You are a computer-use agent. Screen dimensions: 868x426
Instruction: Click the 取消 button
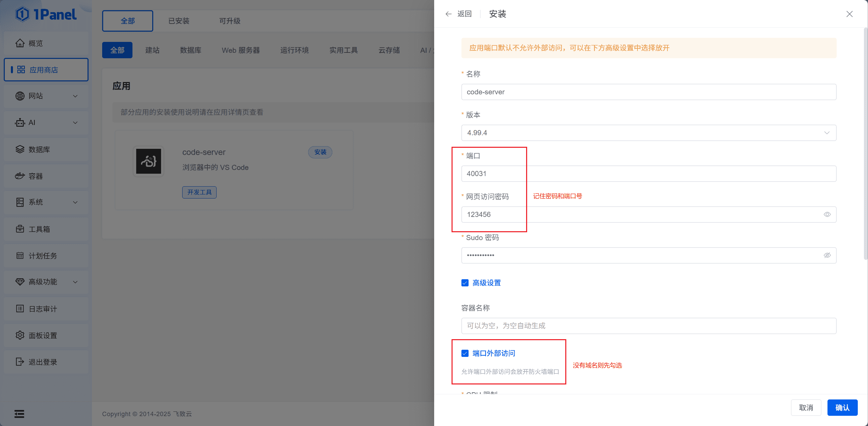point(806,408)
